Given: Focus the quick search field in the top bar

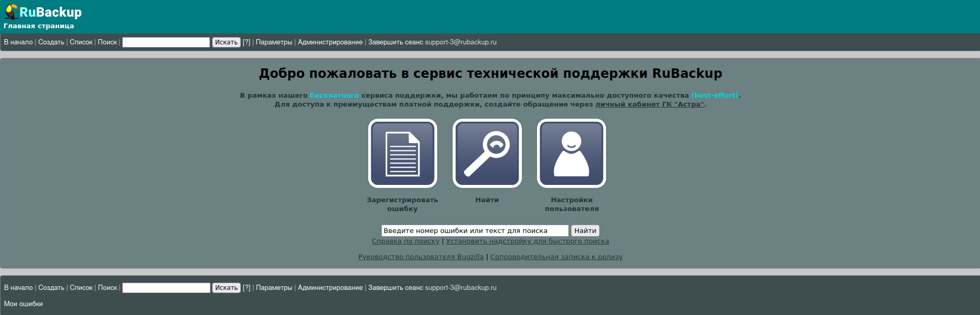Looking at the screenshot, I should (166, 42).
